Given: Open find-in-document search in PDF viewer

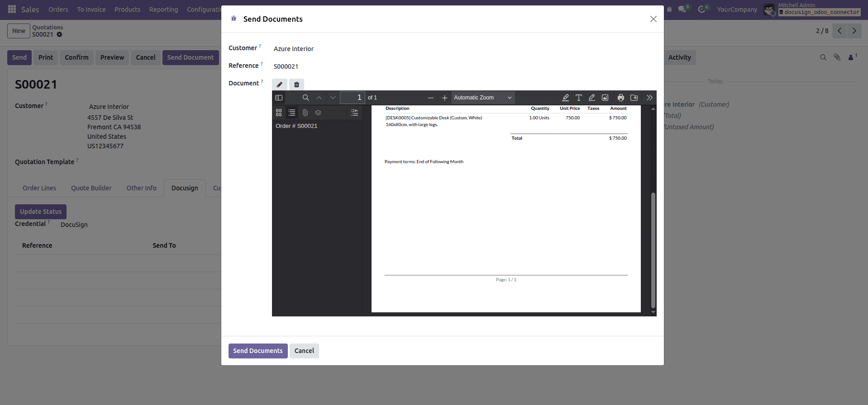Looking at the screenshot, I should 306,98.
